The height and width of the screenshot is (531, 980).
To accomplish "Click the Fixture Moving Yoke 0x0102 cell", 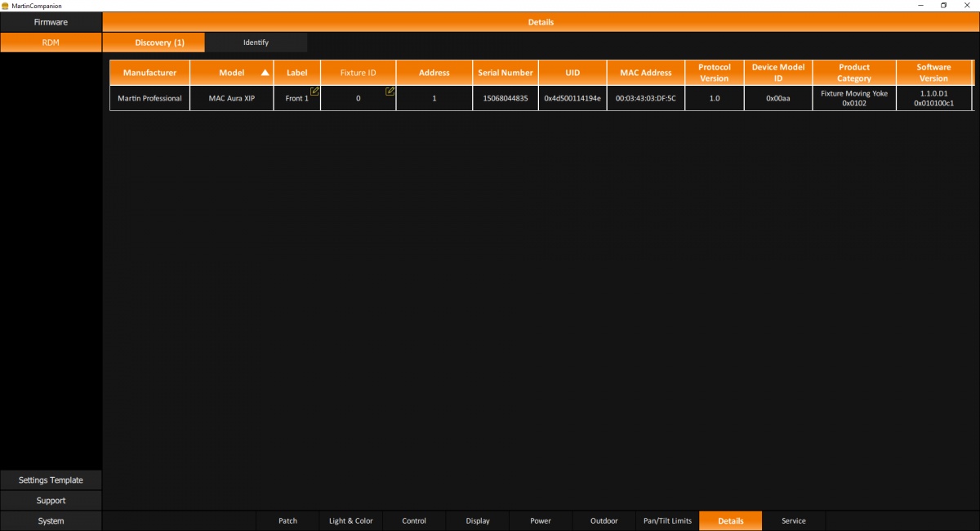I will click(x=854, y=98).
